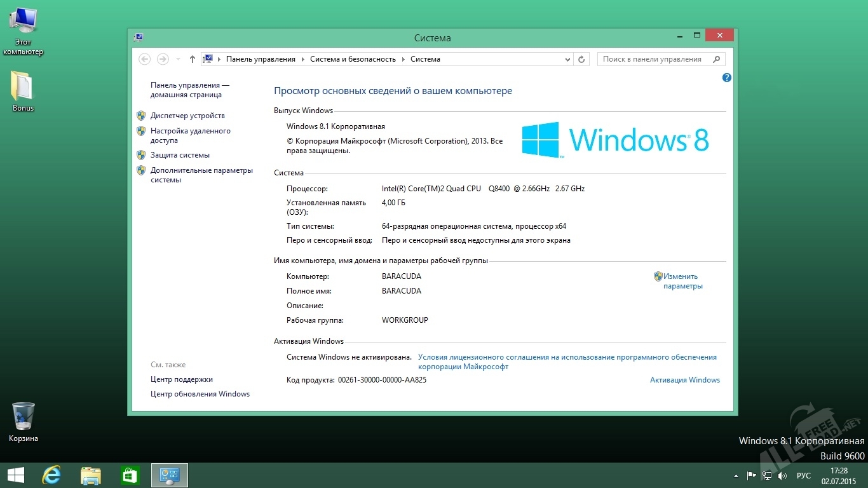Launch the Windows Store taskbar icon
The height and width of the screenshot is (488, 868).
coord(130,475)
